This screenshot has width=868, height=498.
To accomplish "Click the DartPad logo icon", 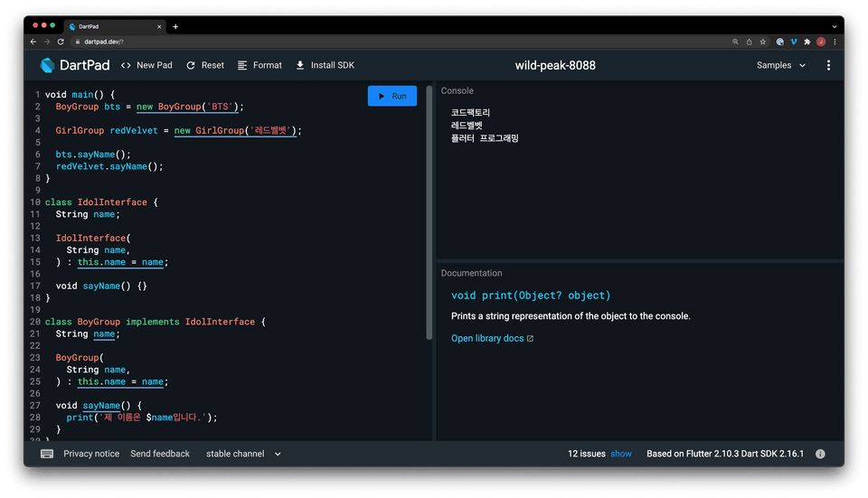I will 47,65.
